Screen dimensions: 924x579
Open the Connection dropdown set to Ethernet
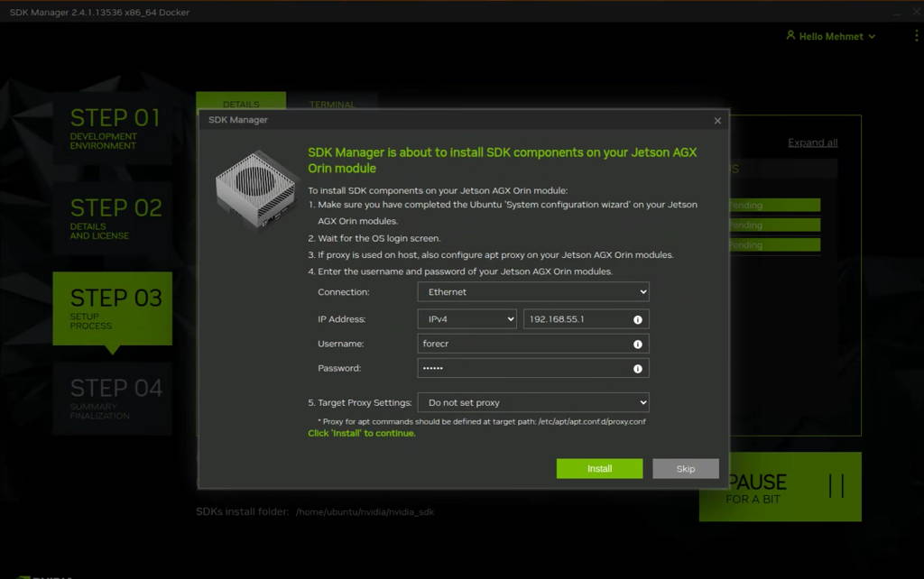pos(533,291)
